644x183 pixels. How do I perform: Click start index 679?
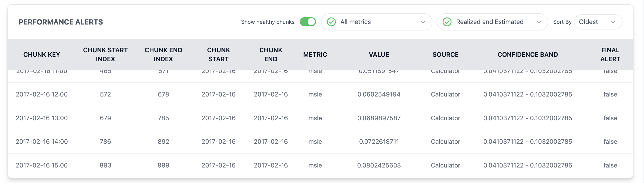(105, 118)
